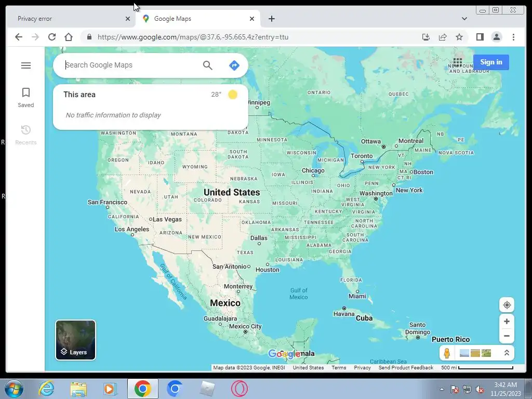Open Opera browser from taskbar

(x=239, y=389)
